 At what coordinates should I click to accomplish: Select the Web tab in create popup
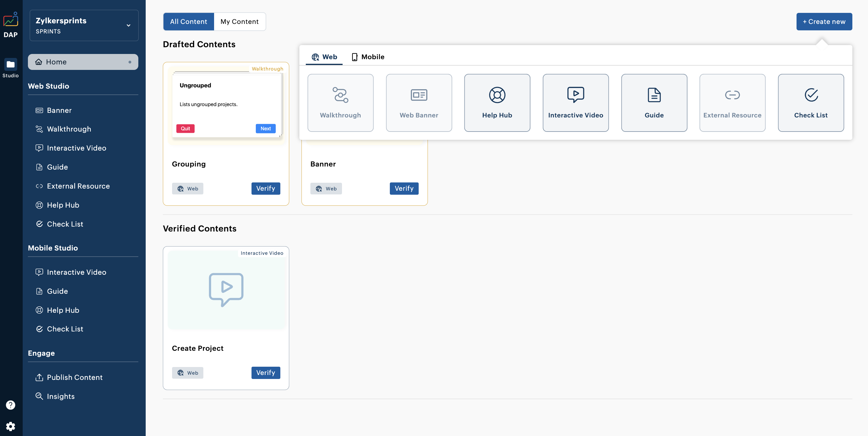point(324,57)
